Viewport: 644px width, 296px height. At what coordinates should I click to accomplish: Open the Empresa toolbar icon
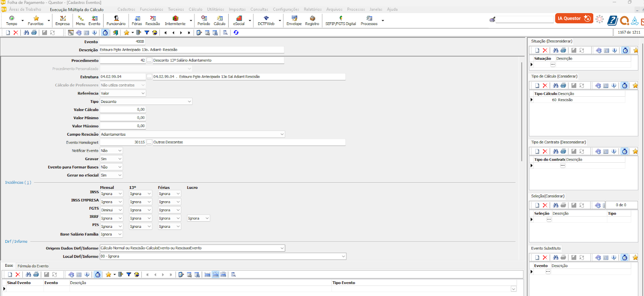(x=62, y=20)
